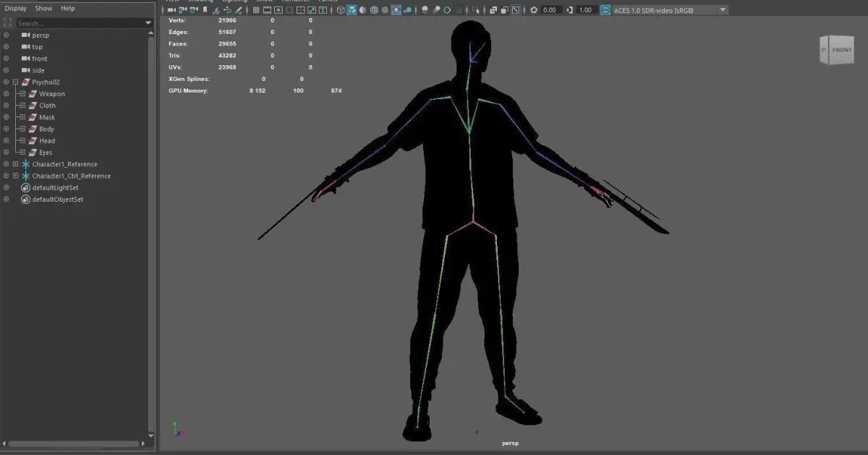Toggle the Field Chart icon
The height and width of the screenshot is (455, 868).
tap(301, 10)
